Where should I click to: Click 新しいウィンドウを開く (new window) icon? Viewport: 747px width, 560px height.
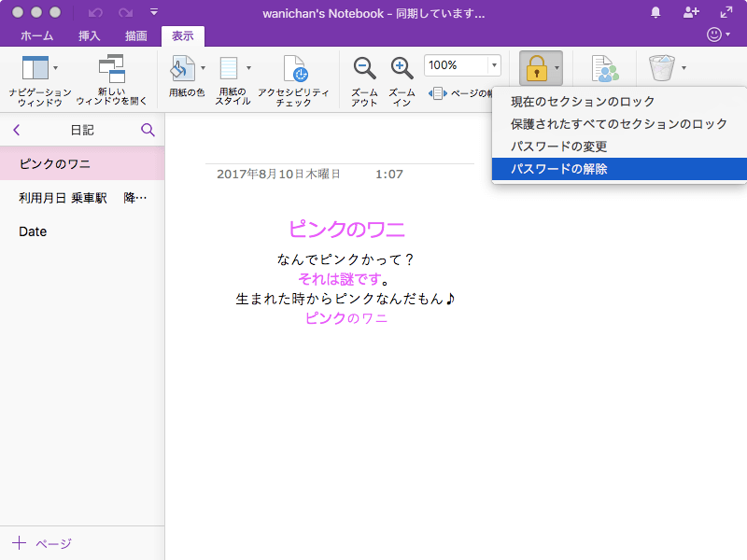pyautogui.click(x=111, y=69)
